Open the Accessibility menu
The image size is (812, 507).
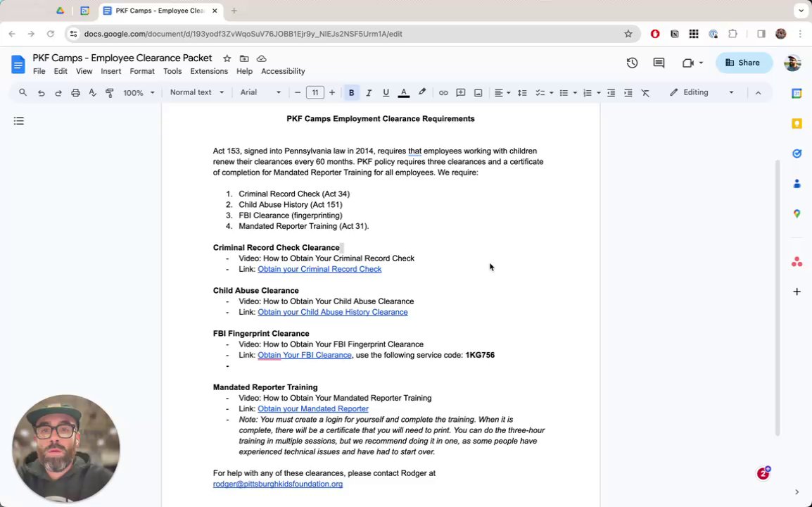point(283,72)
